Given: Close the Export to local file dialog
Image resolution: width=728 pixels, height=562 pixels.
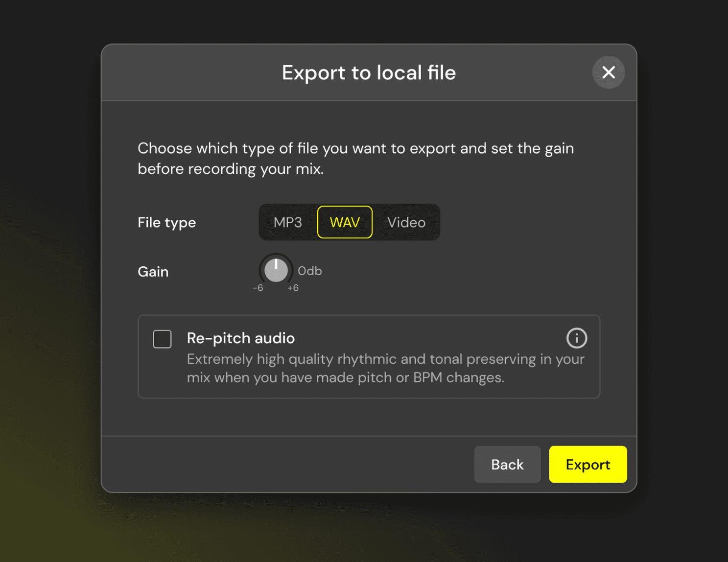Looking at the screenshot, I should (608, 72).
